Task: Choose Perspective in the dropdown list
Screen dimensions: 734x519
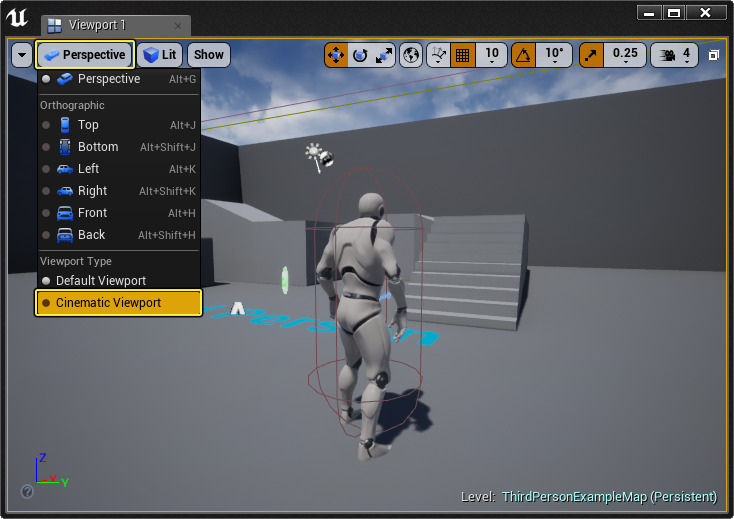Action: [119, 79]
